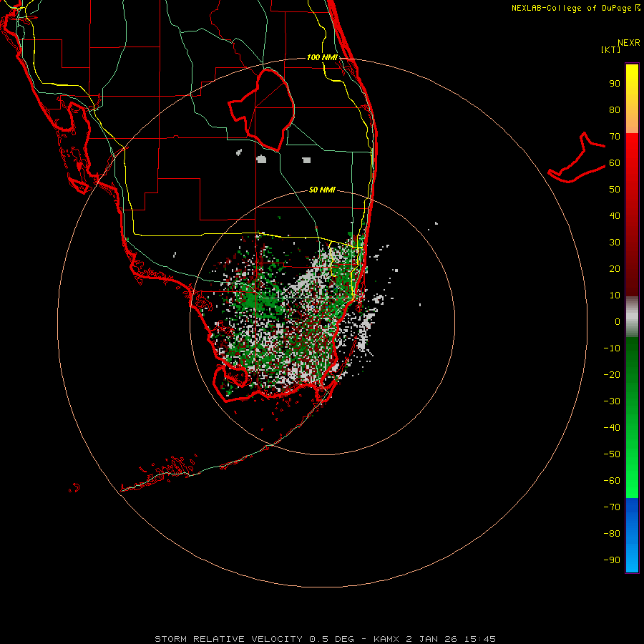Click the -10 value on the velocity scale
Viewport: 644px width, 644px height.
click(612, 348)
